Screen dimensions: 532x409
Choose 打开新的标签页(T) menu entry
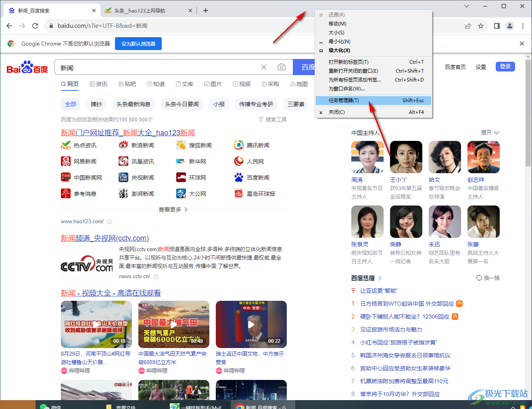click(373, 62)
